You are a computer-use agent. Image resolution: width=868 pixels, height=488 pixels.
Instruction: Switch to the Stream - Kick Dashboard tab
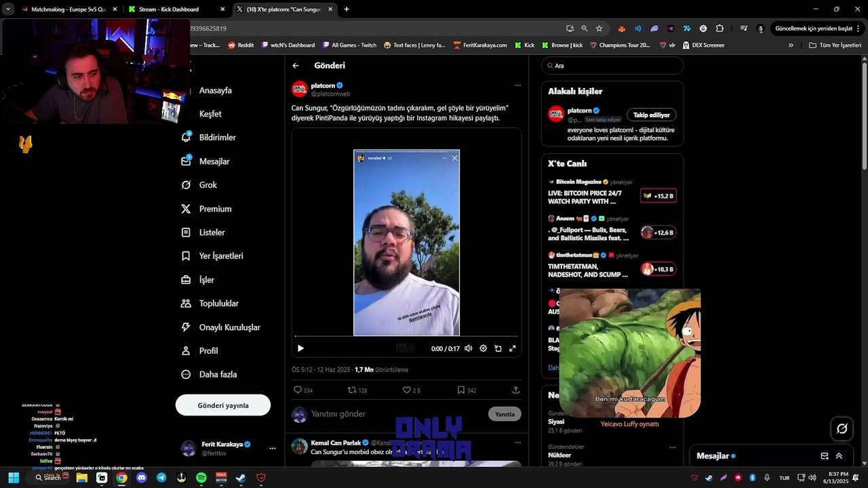click(176, 9)
